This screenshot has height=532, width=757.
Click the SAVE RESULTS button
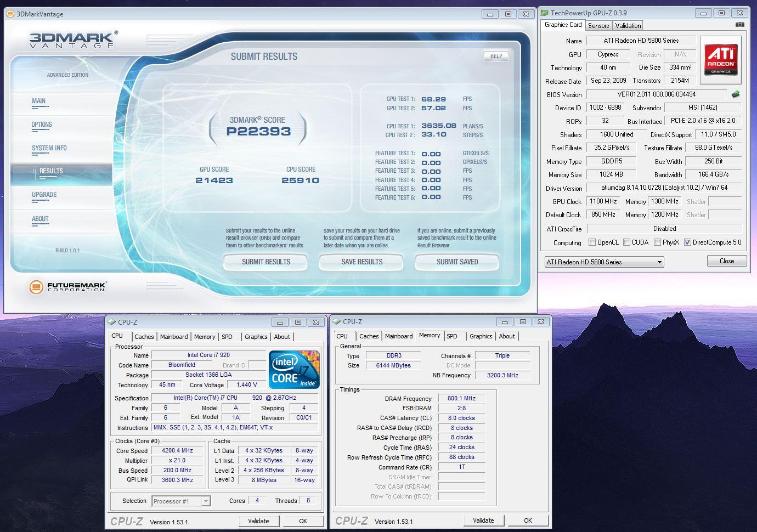point(361,262)
